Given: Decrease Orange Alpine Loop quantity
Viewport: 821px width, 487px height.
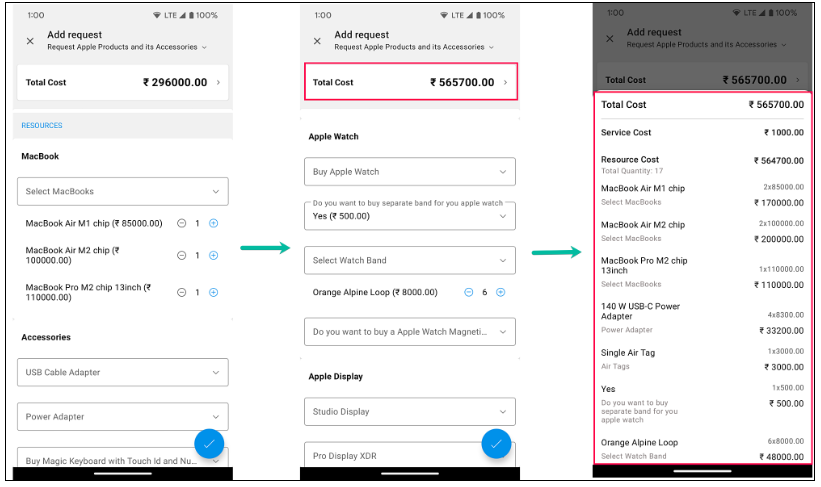Looking at the screenshot, I should 469,292.
